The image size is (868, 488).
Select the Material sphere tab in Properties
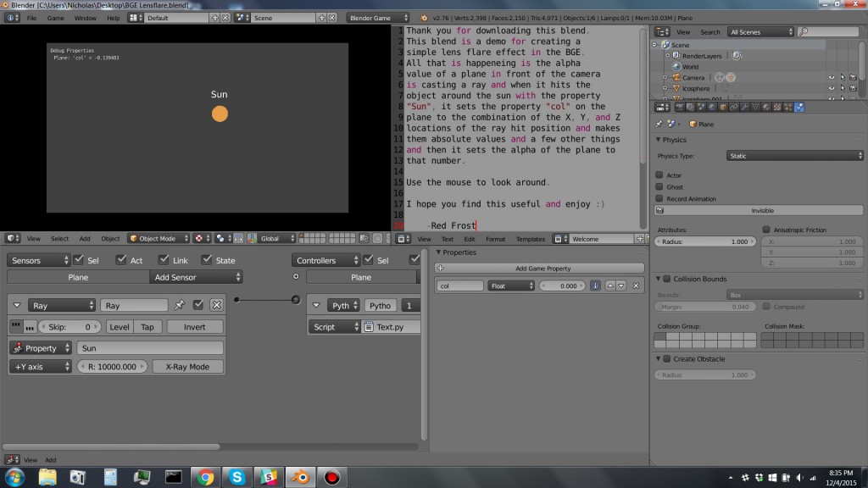[765, 107]
